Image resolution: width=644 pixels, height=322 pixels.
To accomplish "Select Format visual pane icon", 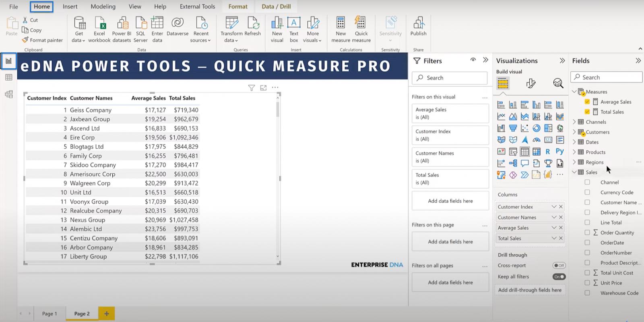I will [530, 83].
